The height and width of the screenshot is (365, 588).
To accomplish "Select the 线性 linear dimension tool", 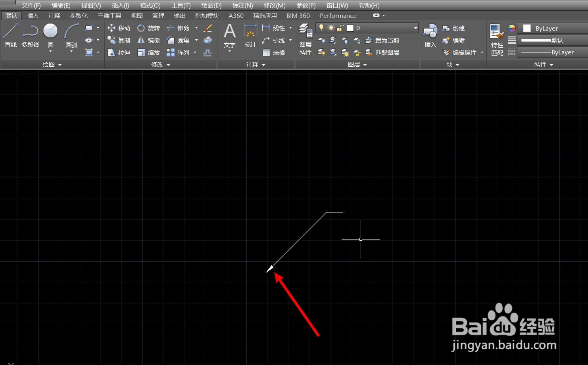I will (274, 28).
